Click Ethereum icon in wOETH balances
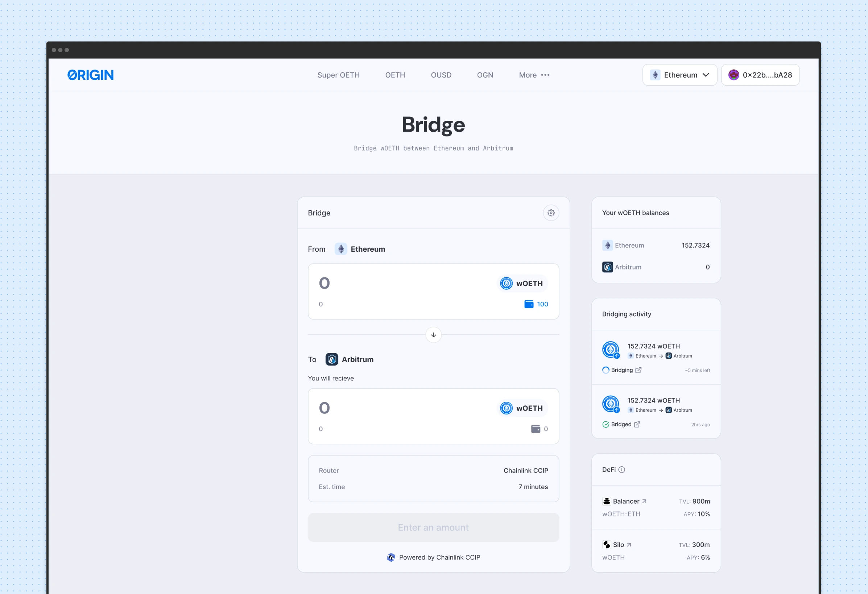Viewport: 868px width, 594px height. click(x=608, y=246)
